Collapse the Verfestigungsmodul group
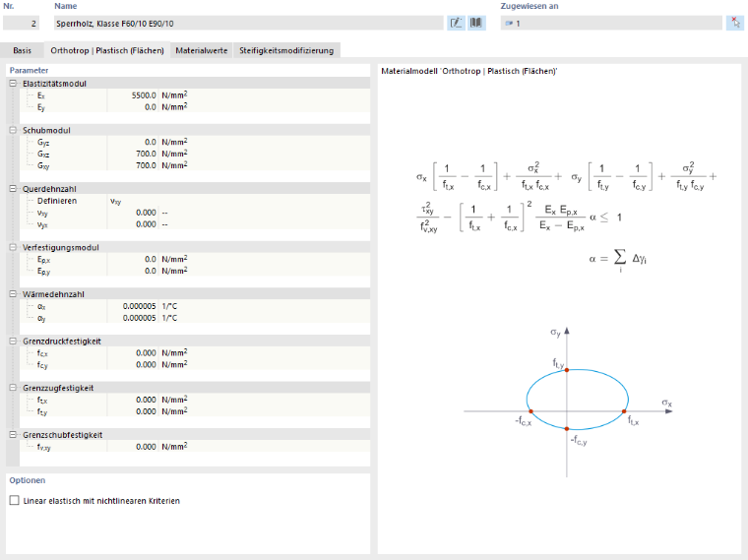Screen dimensions: 748x560 (13, 248)
